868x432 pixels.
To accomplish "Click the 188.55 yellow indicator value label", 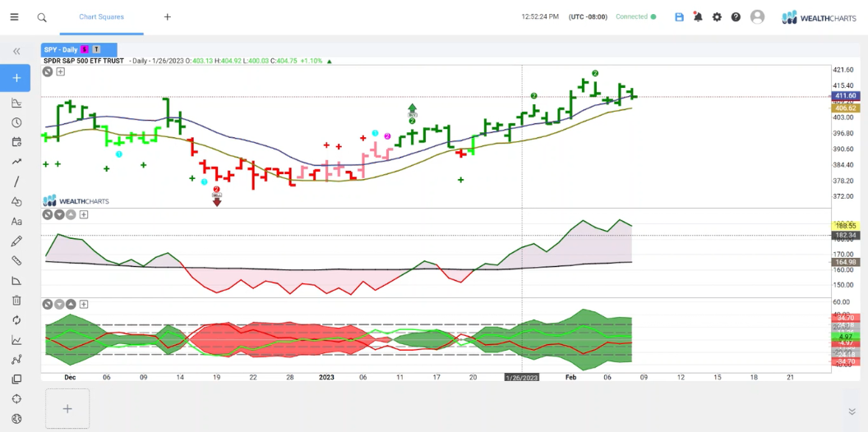I will pos(847,226).
